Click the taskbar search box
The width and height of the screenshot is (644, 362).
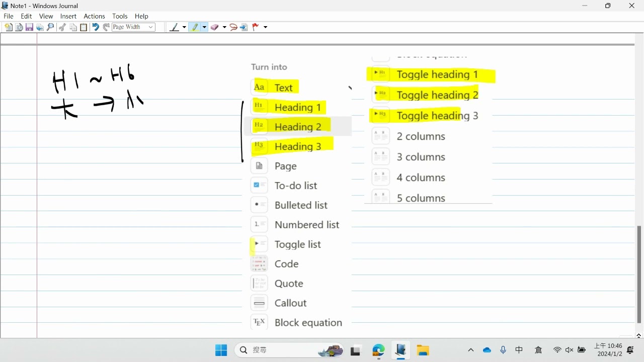click(x=290, y=350)
